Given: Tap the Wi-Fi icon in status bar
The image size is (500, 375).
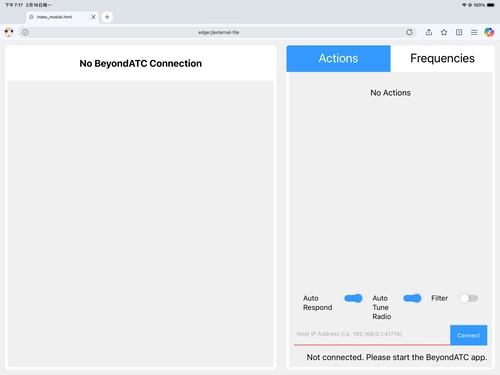Looking at the screenshot, I should pyautogui.click(x=464, y=5).
